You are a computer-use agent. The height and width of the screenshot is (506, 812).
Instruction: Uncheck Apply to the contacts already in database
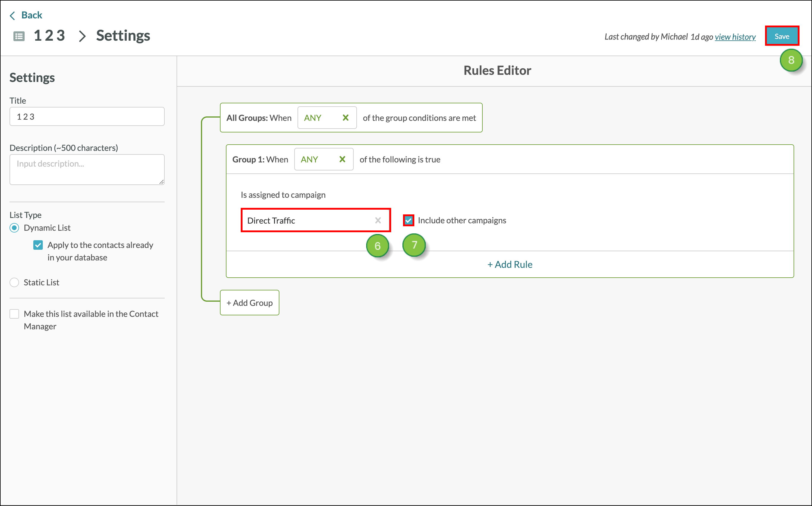tap(38, 245)
